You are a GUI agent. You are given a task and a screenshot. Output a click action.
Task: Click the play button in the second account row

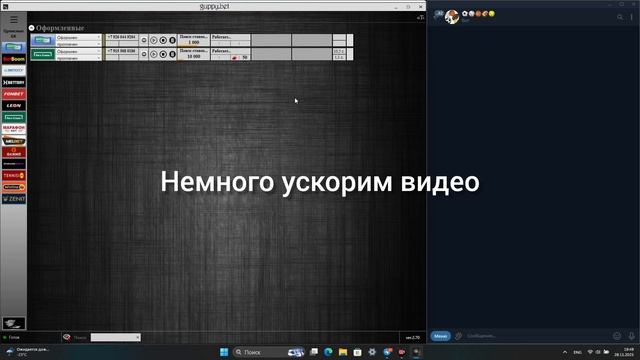click(153, 54)
